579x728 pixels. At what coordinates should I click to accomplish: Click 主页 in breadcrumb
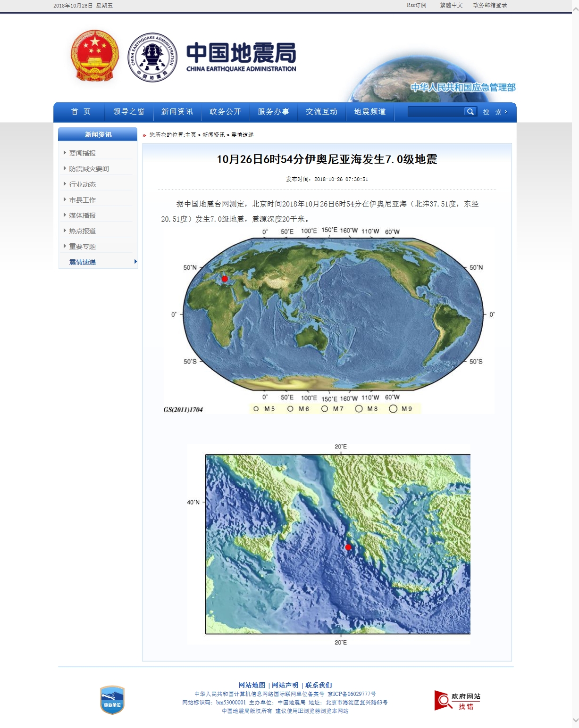pos(190,135)
